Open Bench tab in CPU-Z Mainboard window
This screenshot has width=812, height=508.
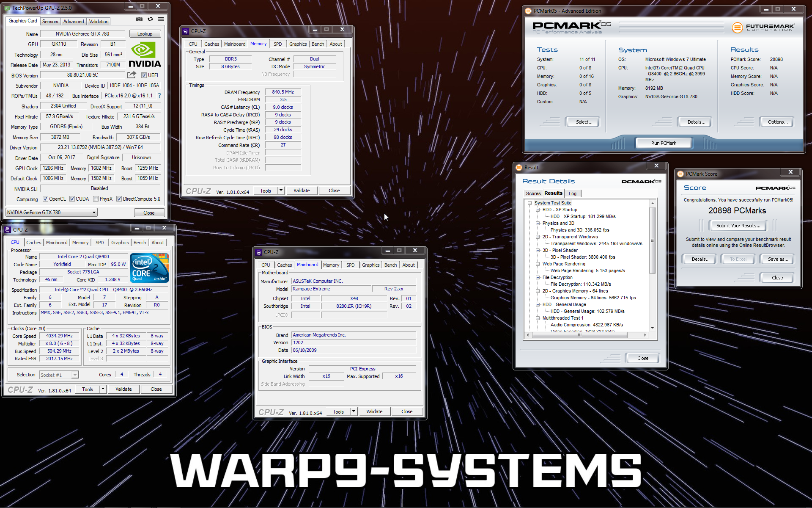tap(390, 265)
